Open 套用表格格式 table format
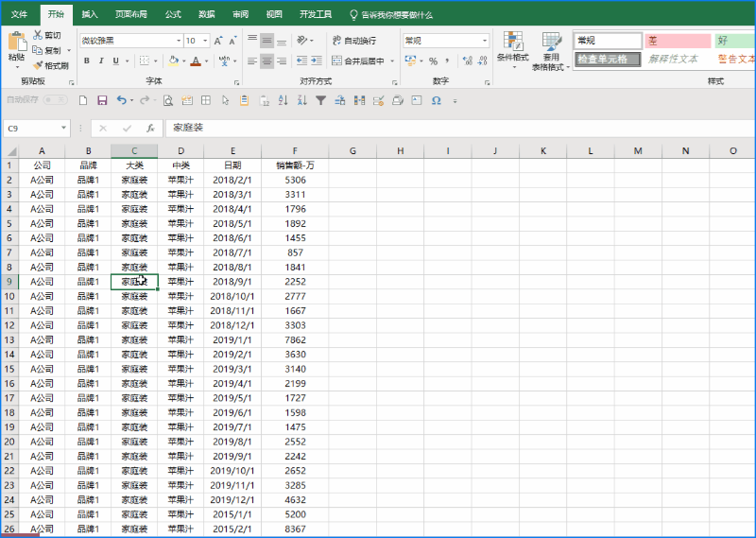This screenshot has width=756, height=538. click(551, 51)
